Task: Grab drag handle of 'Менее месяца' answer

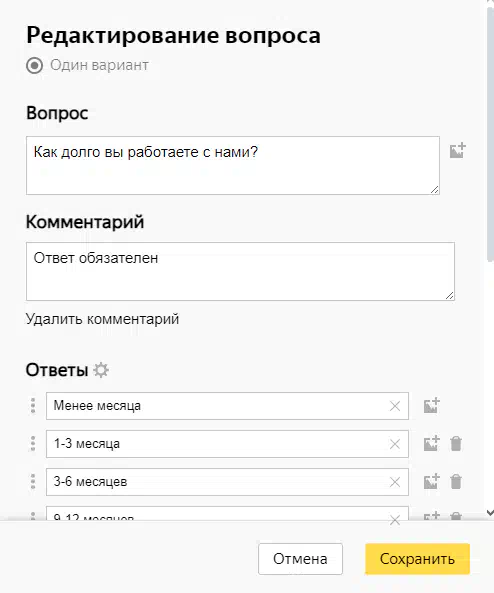Action: pyautogui.click(x=33, y=406)
